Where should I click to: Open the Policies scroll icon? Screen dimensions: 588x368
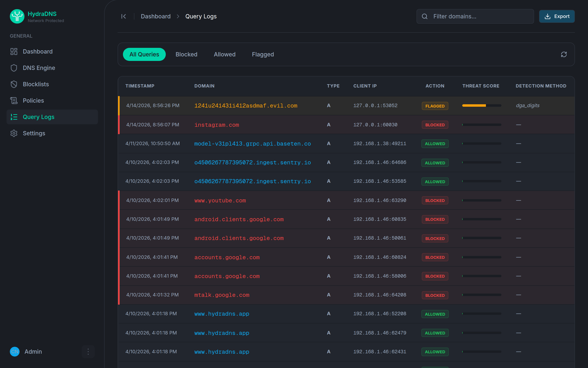[14, 101]
